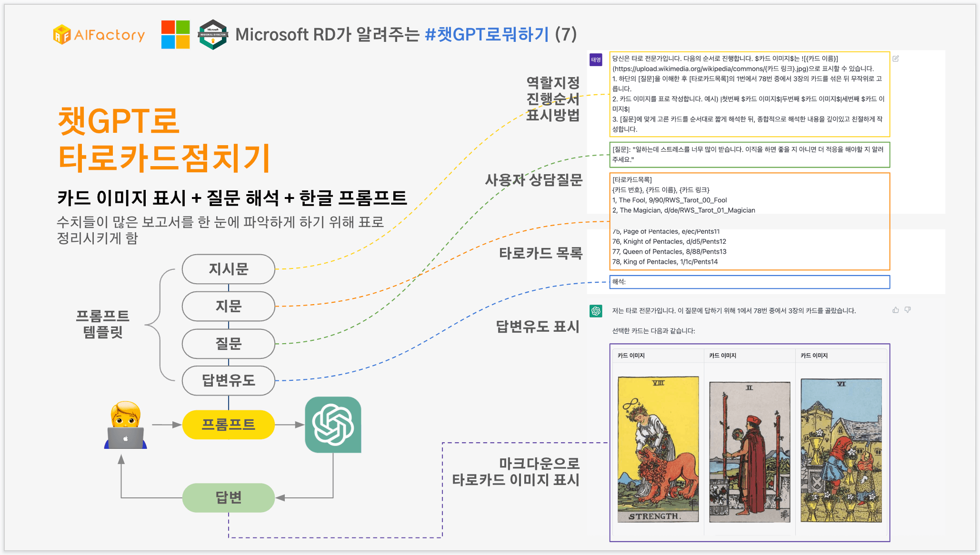Viewport: 980px width, 555px height.
Task: Click the thumbs down feedback icon
Action: [908, 310]
